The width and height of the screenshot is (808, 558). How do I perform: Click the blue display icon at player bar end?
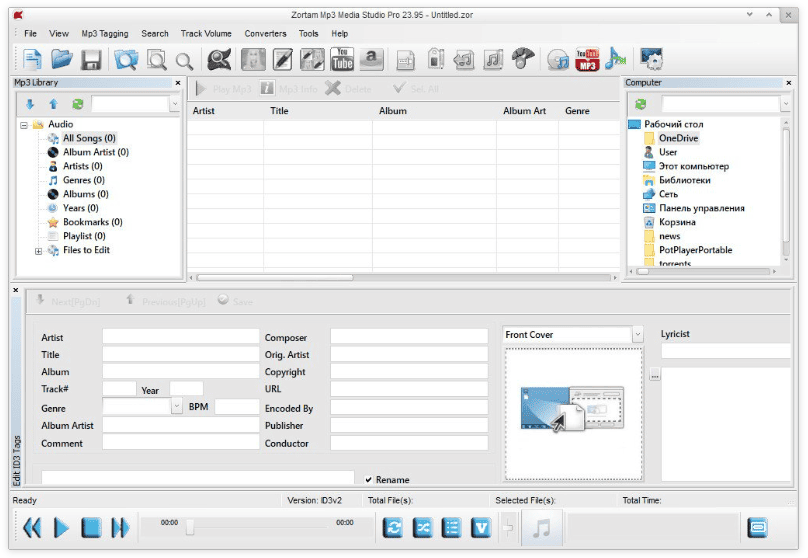(757, 528)
